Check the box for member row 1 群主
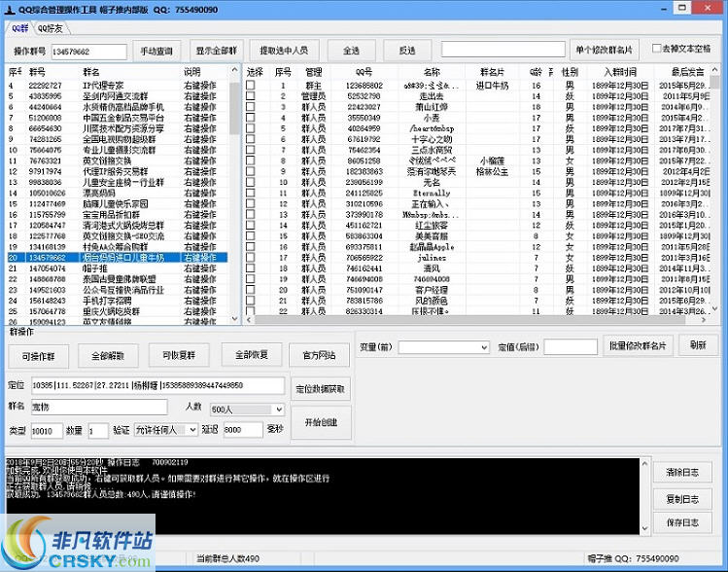Viewport: 728px width, 572px height. point(250,85)
